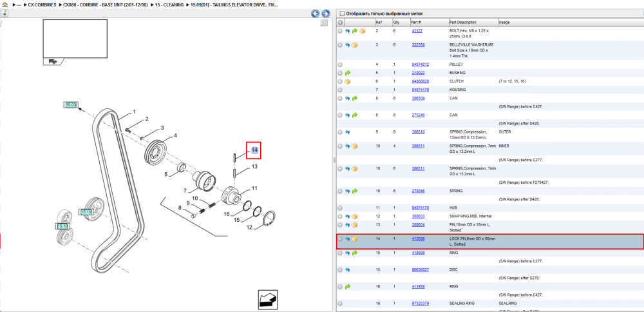644x312 pixels.
Task: Toggle show only selected marks checkbox
Action: coord(342,14)
